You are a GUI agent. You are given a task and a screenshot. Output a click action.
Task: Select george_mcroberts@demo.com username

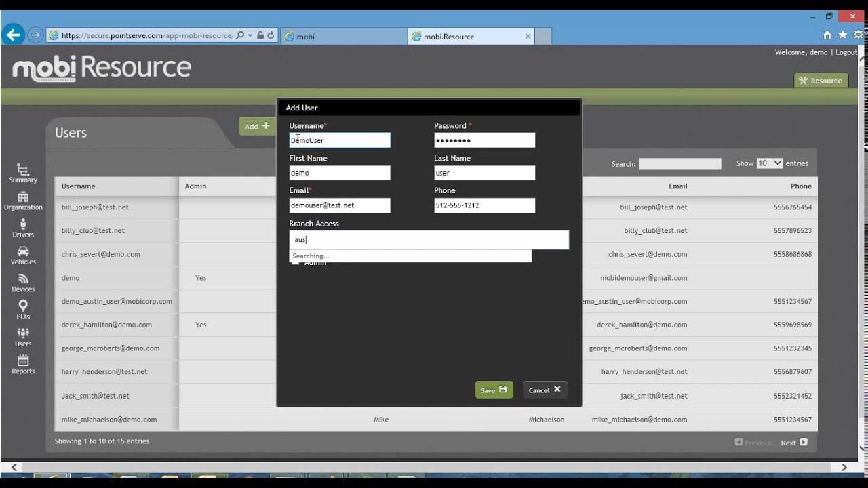tap(111, 348)
